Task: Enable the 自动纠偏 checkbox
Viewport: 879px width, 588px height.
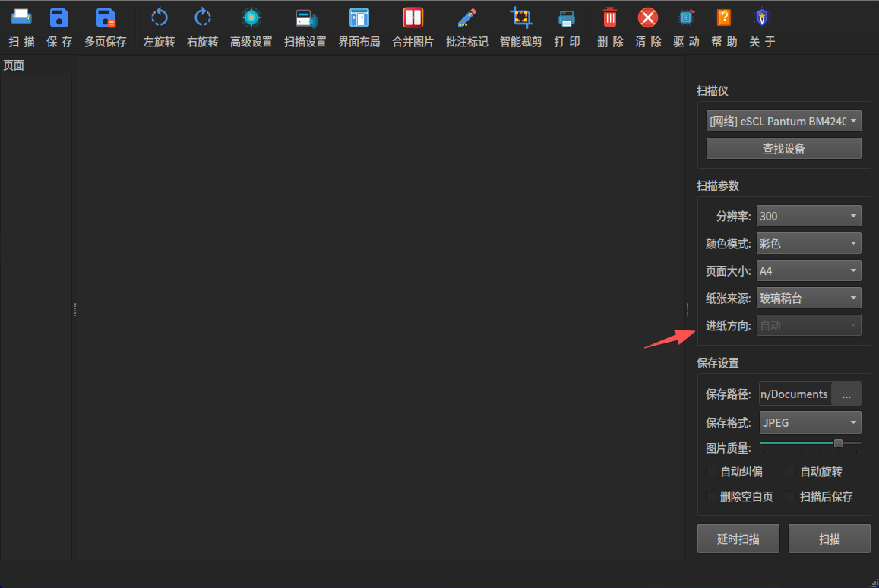Action: coord(711,472)
